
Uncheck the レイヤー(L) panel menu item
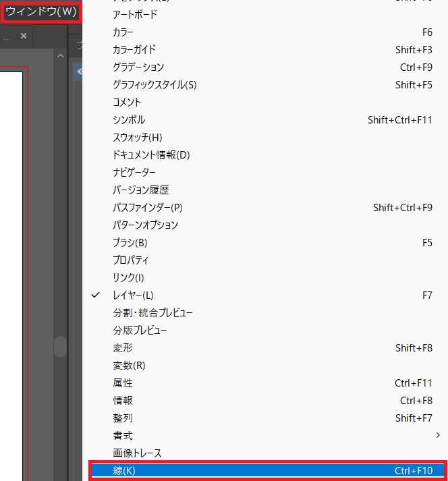click(134, 295)
